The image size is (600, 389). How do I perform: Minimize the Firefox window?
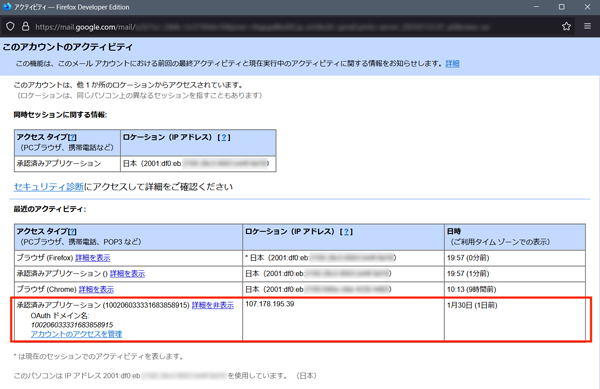(x=536, y=7)
